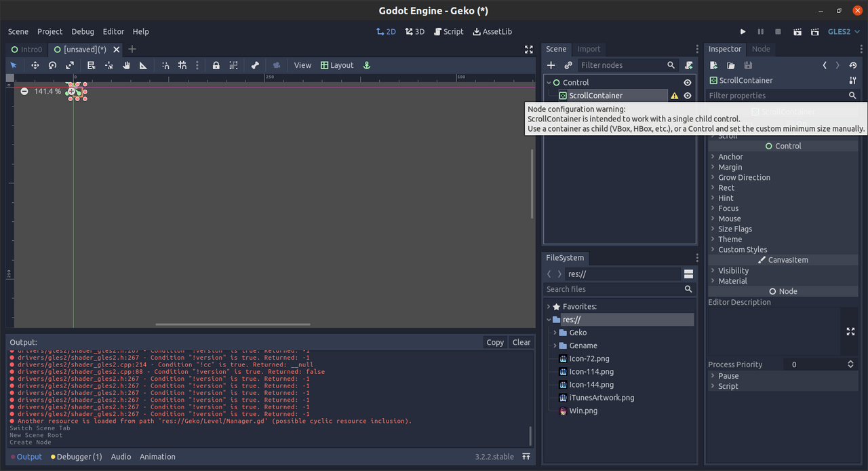Zoom out with the minus button on canvas
This screenshot has width=868, height=471.
pyautogui.click(x=24, y=91)
